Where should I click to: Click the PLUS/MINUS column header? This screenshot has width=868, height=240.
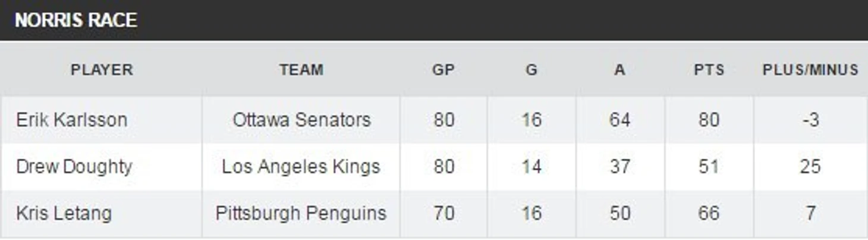coord(810,70)
